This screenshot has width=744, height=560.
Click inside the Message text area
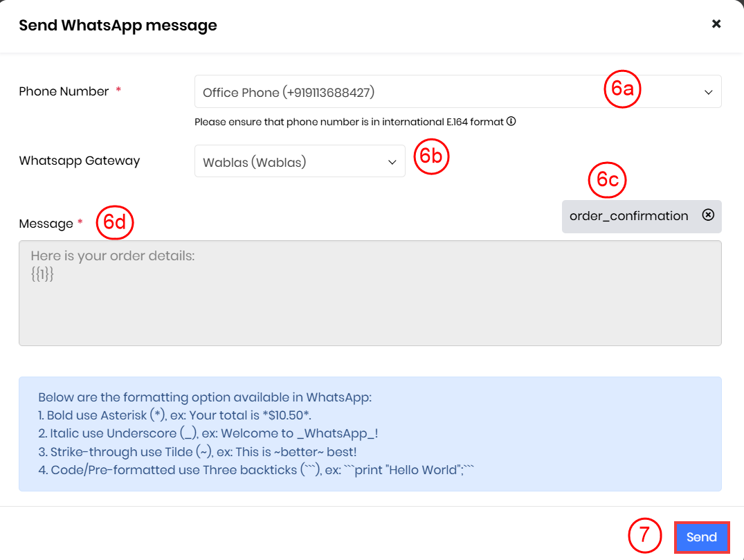click(370, 305)
